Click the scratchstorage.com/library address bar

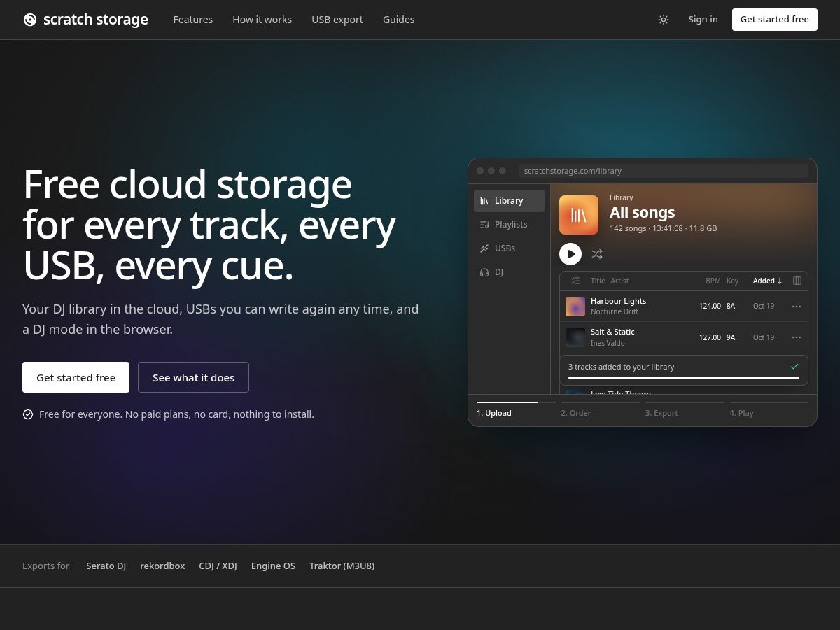point(664,171)
